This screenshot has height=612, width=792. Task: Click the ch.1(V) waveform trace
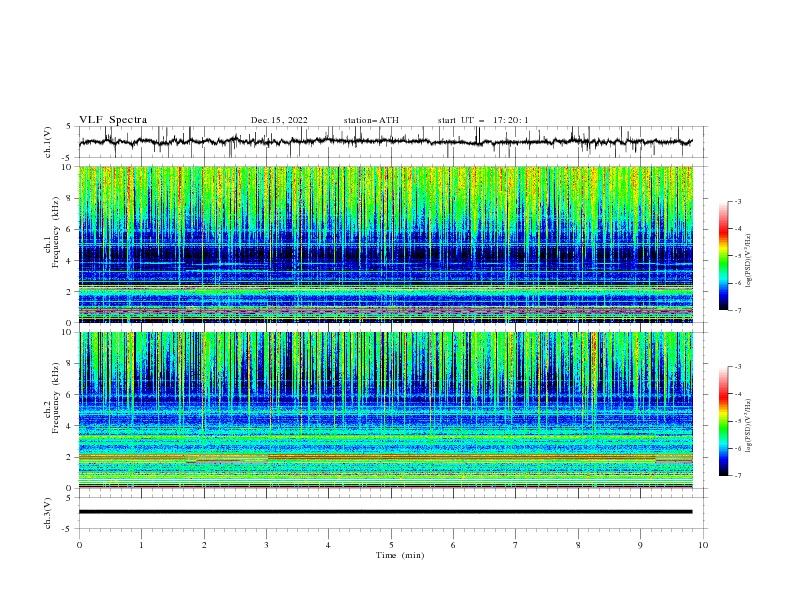(x=386, y=142)
